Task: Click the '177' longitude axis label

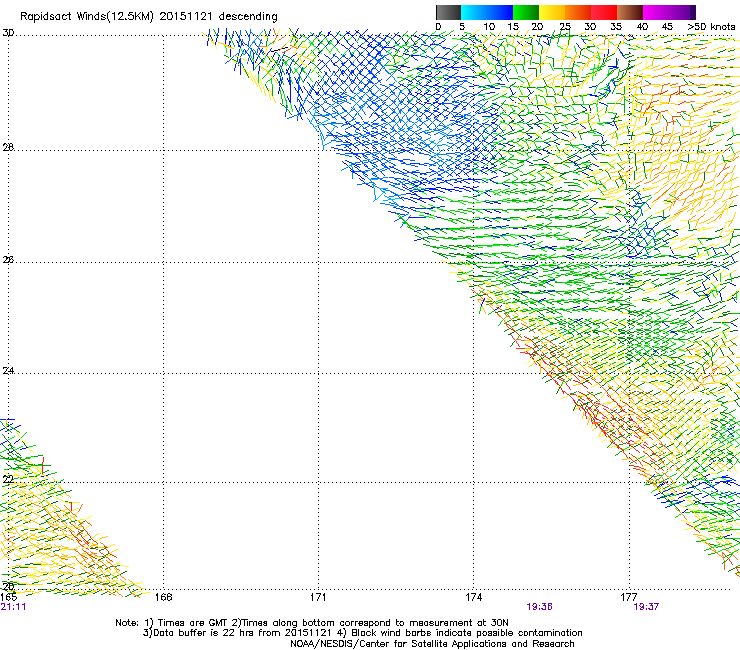Action: tap(629, 597)
